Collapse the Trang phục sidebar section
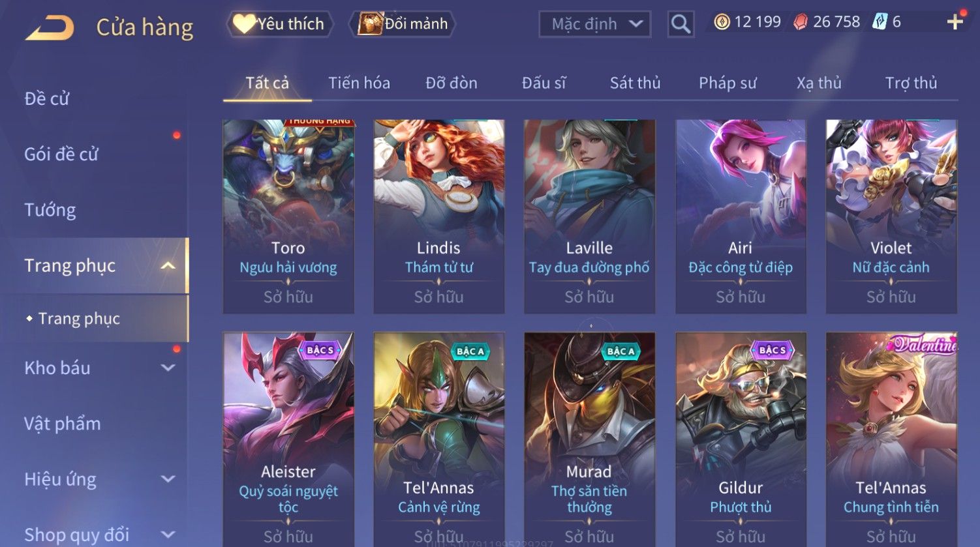980x547 pixels. pos(168,265)
